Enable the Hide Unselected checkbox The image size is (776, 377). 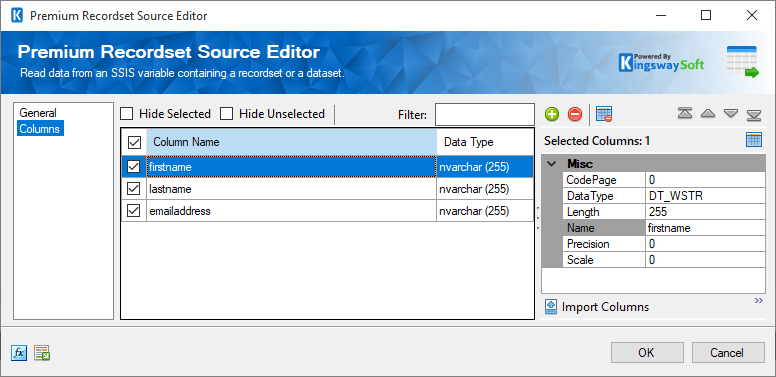tap(227, 114)
